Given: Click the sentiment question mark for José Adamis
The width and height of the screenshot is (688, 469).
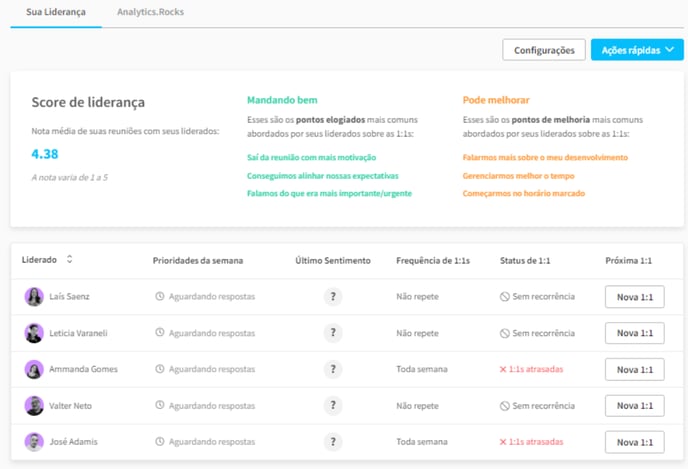Looking at the screenshot, I should coord(333,441).
